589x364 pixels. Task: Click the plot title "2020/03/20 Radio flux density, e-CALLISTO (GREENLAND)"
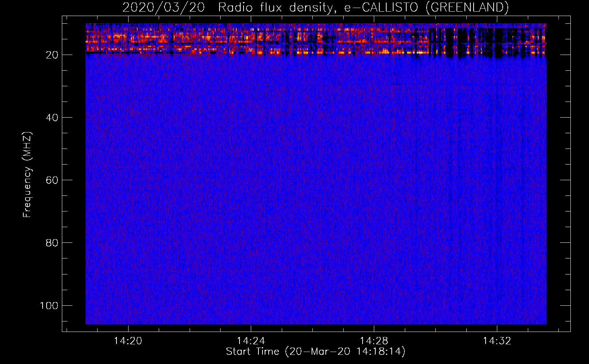(315, 7)
